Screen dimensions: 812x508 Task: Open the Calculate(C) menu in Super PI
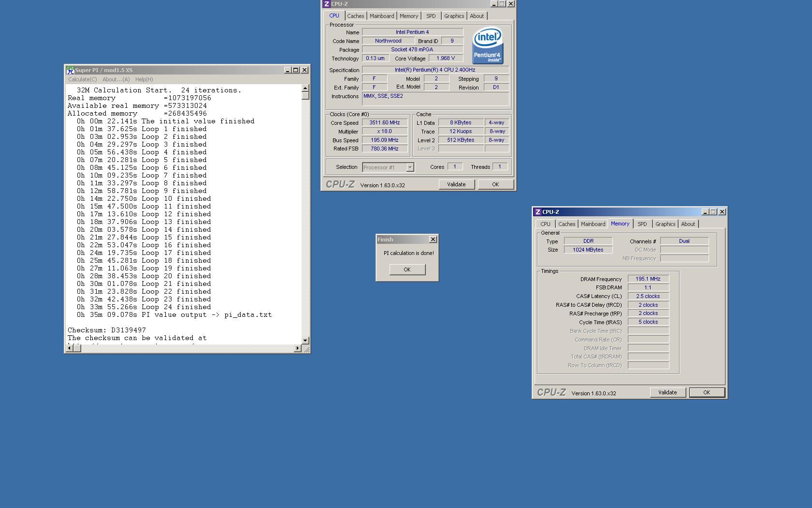tap(82, 79)
